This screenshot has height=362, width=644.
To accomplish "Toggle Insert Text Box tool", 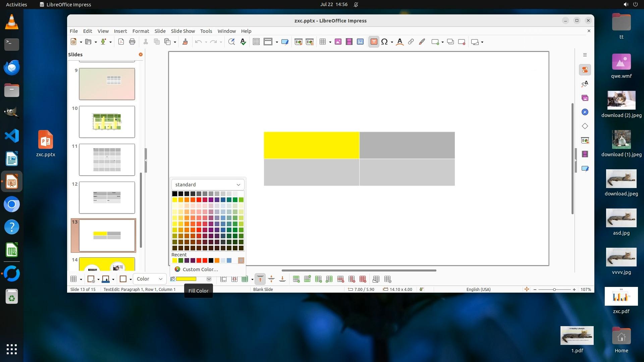I will pos(374,42).
